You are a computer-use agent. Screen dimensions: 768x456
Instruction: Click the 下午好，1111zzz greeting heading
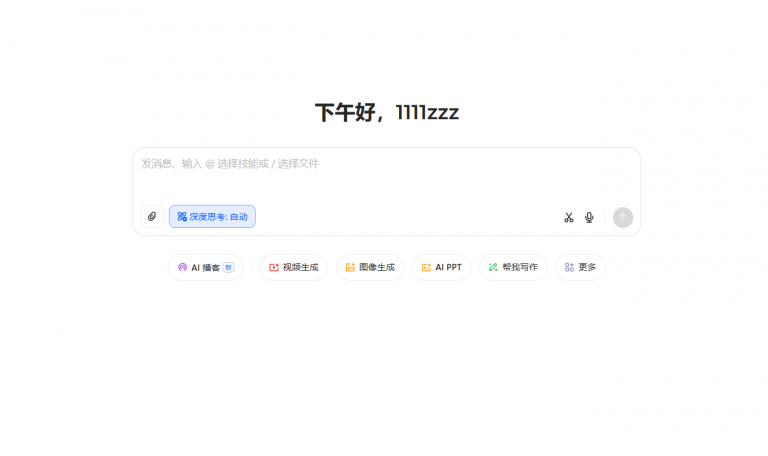point(386,113)
